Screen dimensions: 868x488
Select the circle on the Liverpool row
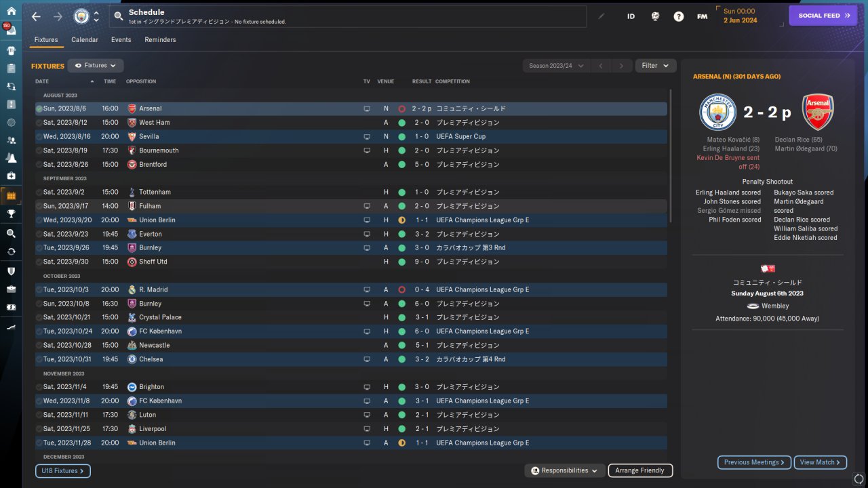pos(39,429)
